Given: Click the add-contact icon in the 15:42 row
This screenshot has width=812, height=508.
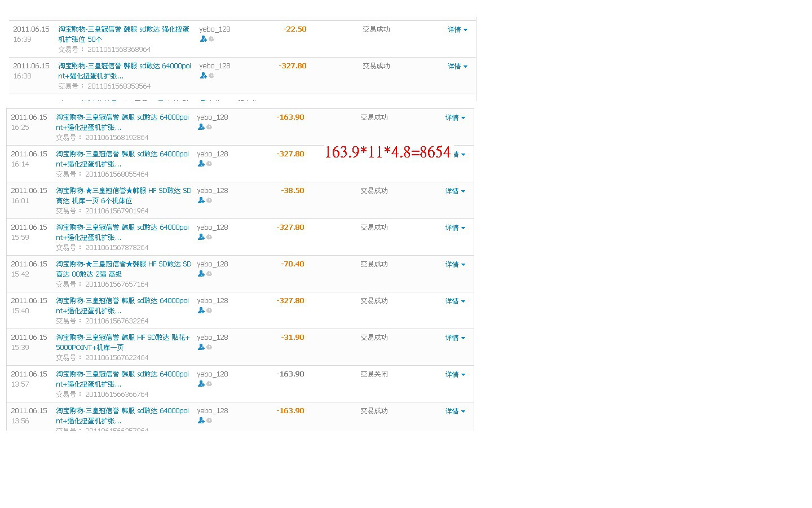Looking at the screenshot, I should (201, 274).
